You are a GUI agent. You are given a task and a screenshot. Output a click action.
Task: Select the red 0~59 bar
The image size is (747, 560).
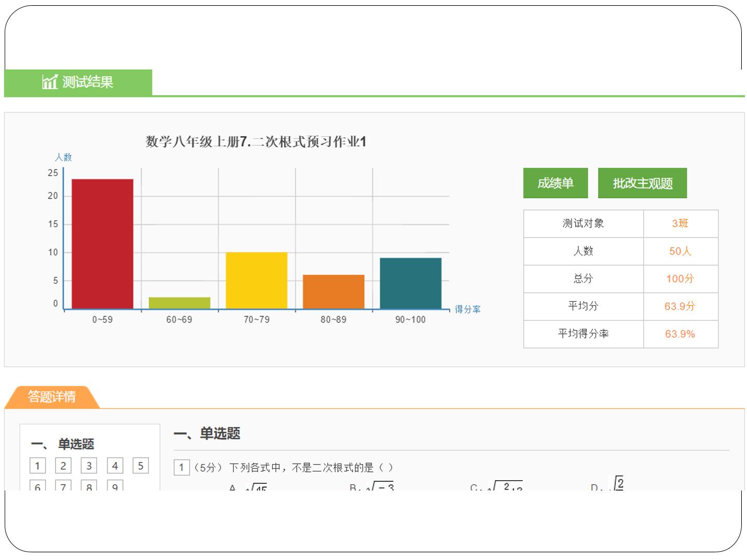coord(102,244)
